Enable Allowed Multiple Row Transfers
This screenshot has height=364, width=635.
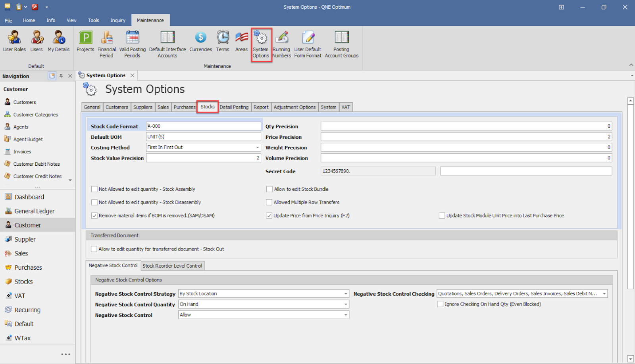(269, 202)
